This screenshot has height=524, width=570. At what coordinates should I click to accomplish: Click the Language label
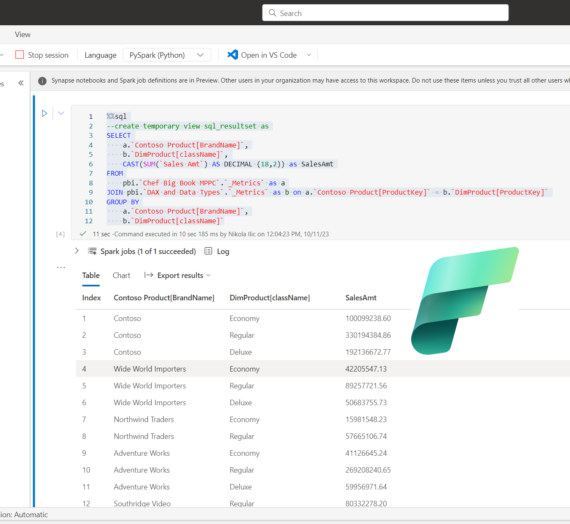[100, 55]
